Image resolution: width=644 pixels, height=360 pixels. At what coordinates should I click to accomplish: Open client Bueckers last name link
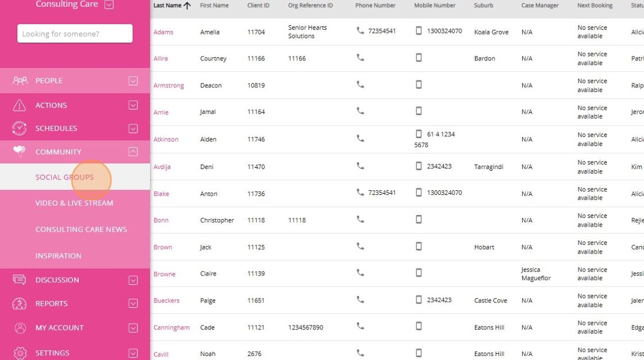[x=166, y=300]
